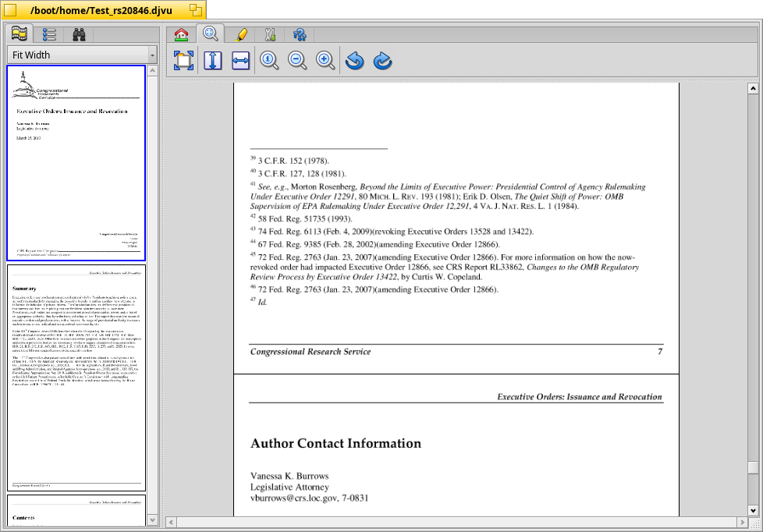Click footnote 39 text 3 C.F.R. 152 (1978)
The height and width of the screenshot is (532, 763).
coord(293,161)
